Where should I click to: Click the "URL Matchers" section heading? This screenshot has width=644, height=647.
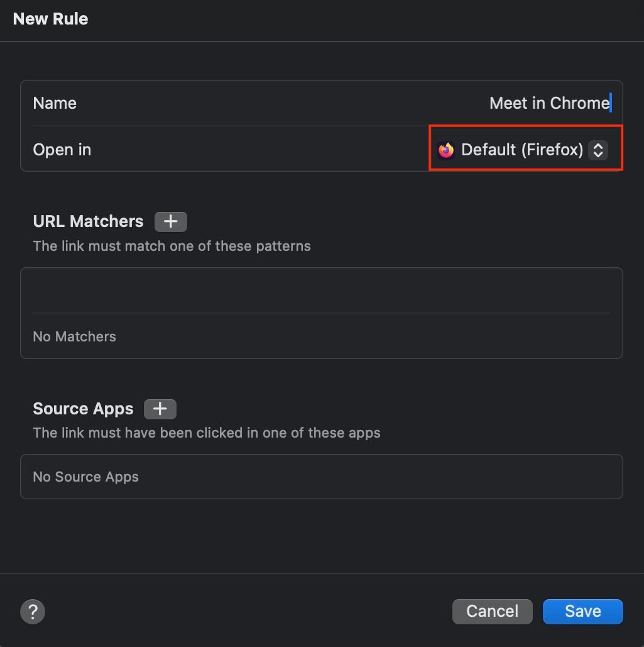pyautogui.click(x=88, y=221)
